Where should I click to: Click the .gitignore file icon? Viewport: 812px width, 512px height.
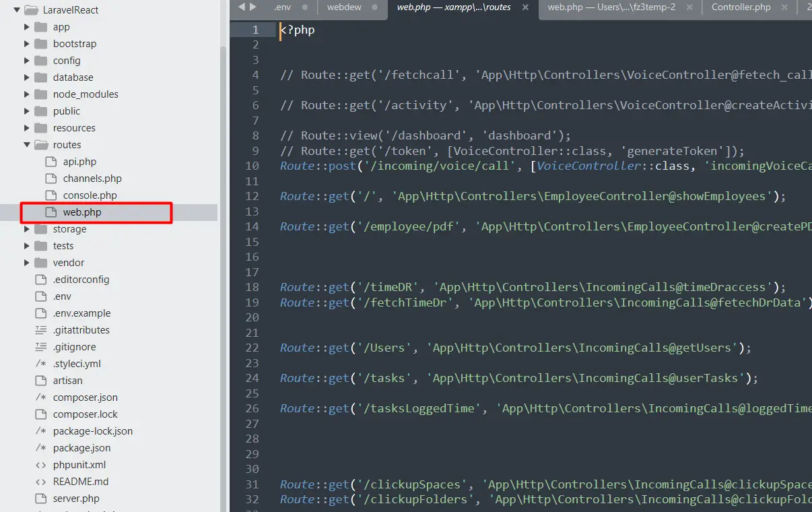point(40,347)
